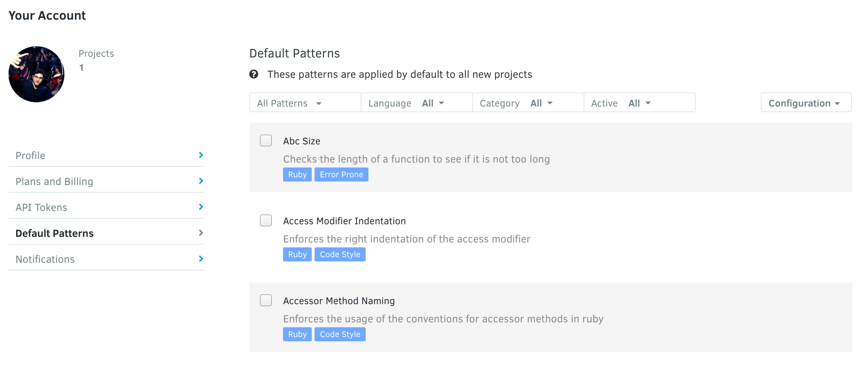This screenshot has width=868, height=370.
Task: Click the Error Prone tag label
Action: 341,174
